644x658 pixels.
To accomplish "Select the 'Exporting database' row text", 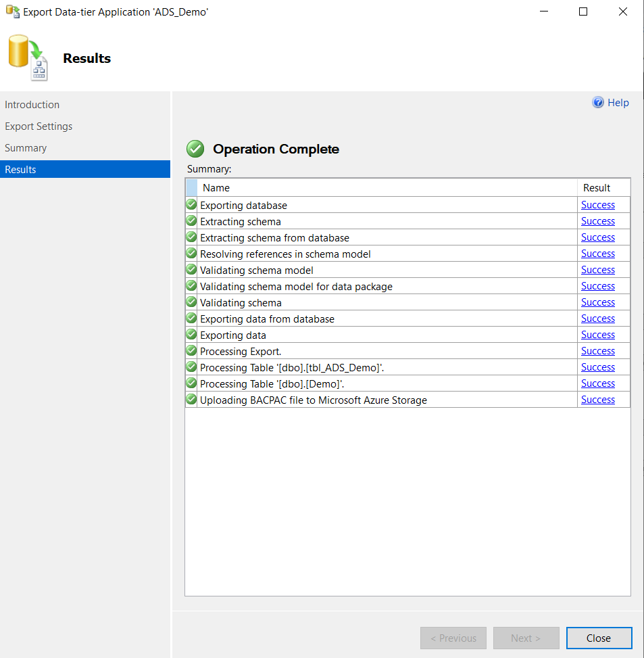I will [243, 205].
